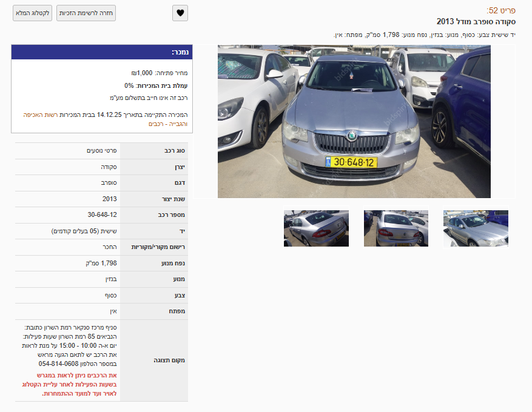The height and width of the screenshot is (412, 532).
Task: Click the 'שנת יצור' 2013 value
Action: coord(110,199)
